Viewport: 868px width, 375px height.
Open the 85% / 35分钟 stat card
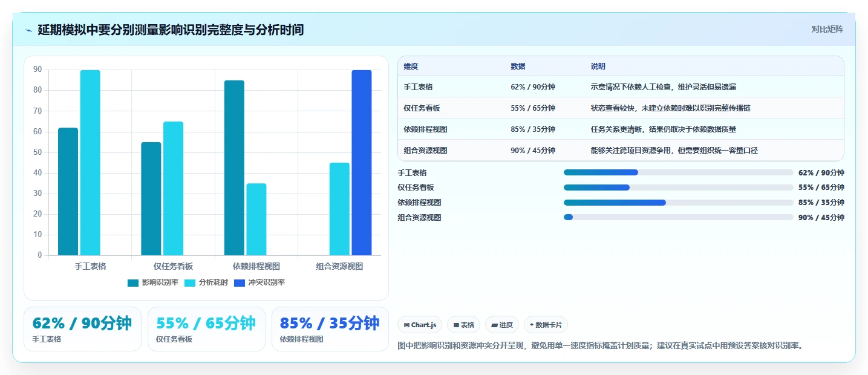(x=330, y=329)
